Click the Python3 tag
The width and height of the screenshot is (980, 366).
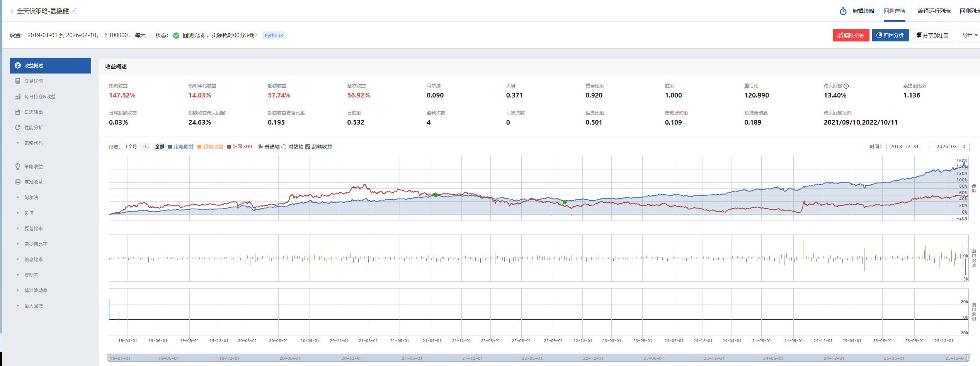(x=274, y=35)
